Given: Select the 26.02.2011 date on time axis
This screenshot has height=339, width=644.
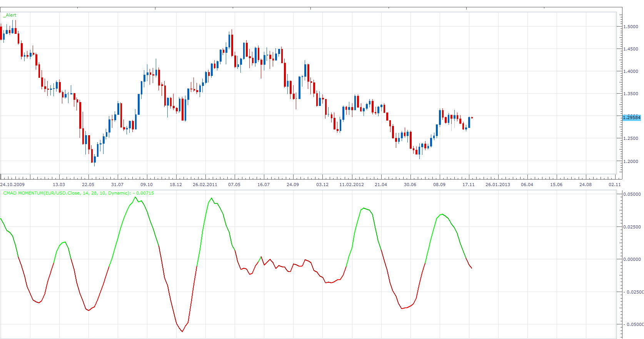Looking at the screenshot, I should pos(205,185).
